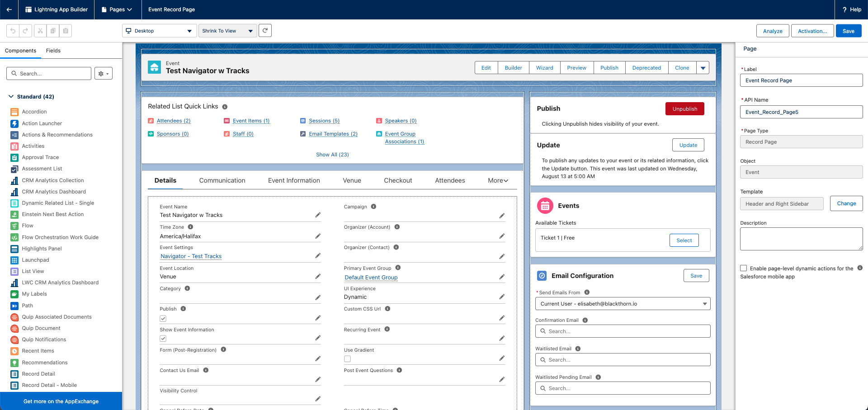Toggle the Use Gradient checkbox
Image resolution: width=868 pixels, height=410 pixels.
click(347, 359)
